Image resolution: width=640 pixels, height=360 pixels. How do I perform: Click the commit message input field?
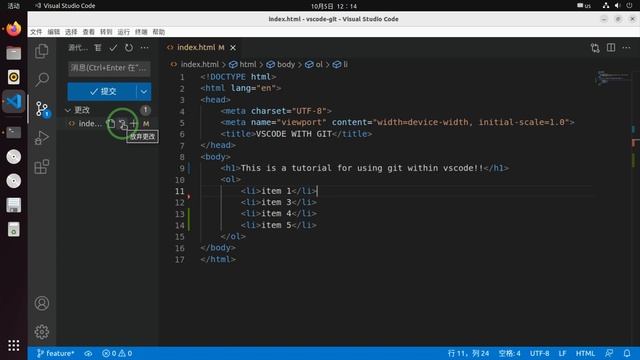click(x=109, y=68)
